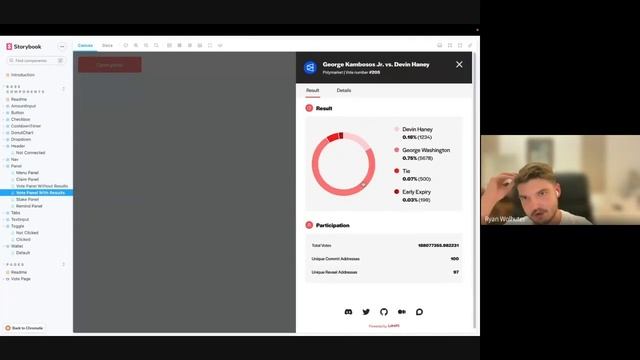The height and width of the screenshot is (360, 640).
Task: Select Vote Panel With Results story
Action: pos(36,193)
